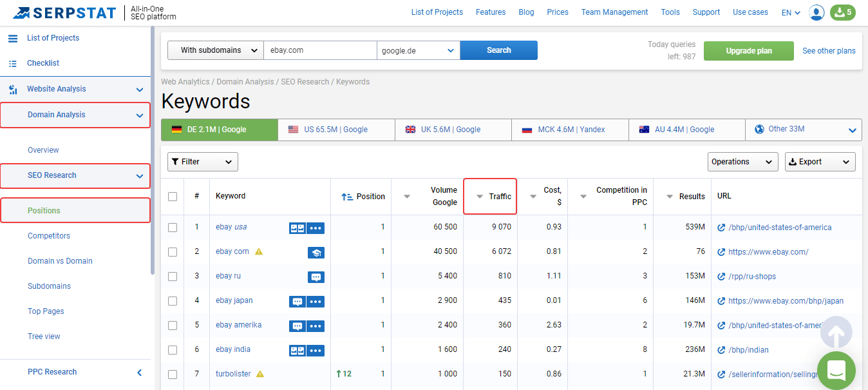Open the three-dots menu for ebay amerika

point(316,326)
